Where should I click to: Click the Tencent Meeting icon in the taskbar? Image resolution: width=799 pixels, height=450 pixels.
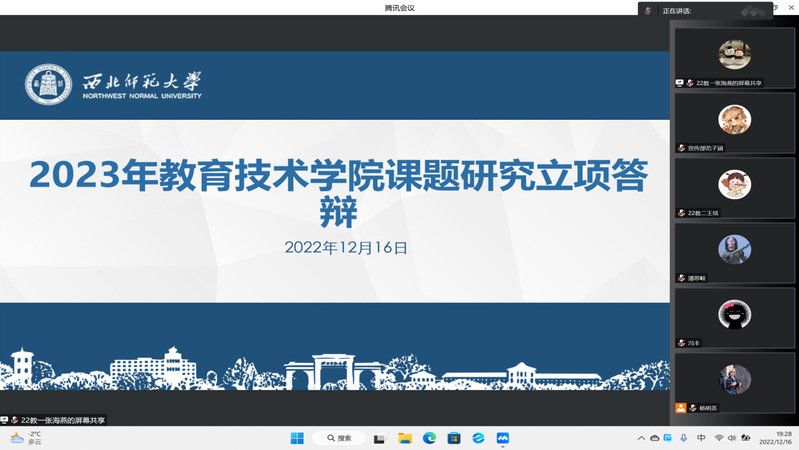coord(503,438)
